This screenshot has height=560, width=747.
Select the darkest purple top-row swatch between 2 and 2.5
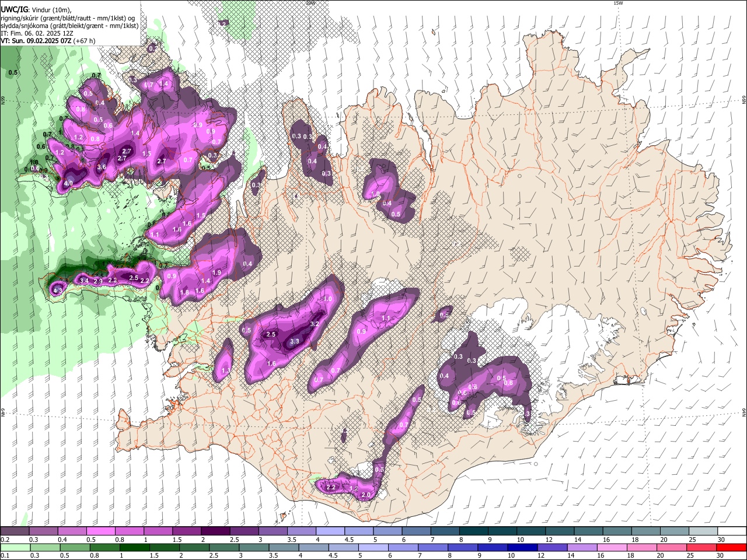(215, 531)
